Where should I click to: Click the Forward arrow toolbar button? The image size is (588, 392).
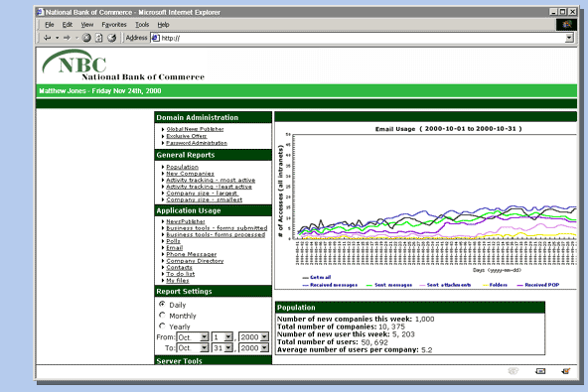[x=67, y=38]
